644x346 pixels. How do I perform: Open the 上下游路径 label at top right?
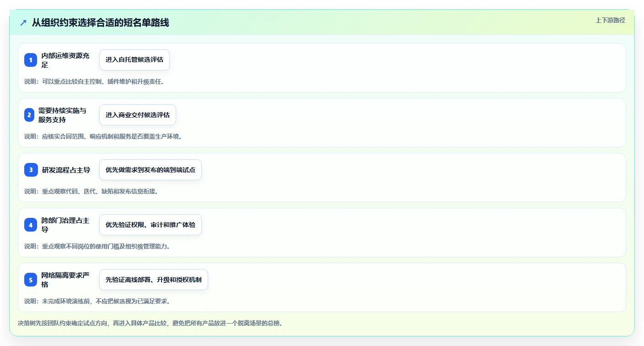click(x=610, y=20)
